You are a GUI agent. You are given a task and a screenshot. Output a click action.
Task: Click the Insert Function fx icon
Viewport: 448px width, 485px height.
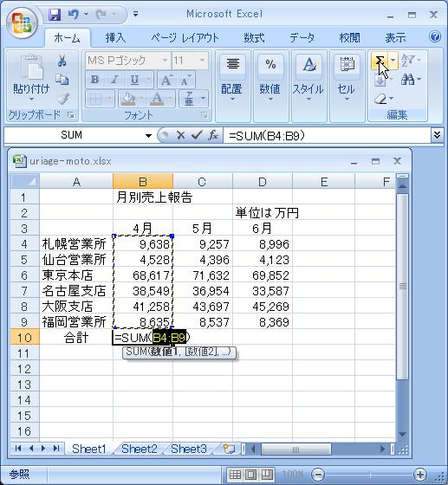213,135
